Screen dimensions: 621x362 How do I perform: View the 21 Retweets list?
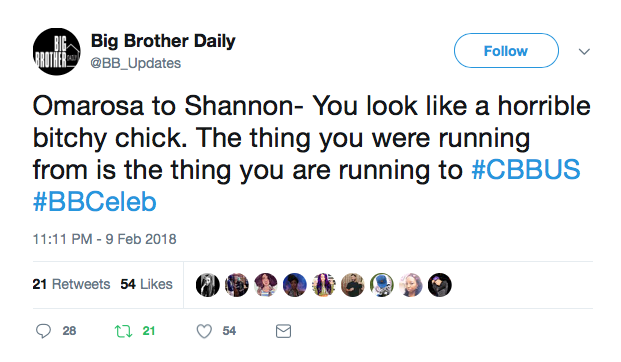(71, 284)
